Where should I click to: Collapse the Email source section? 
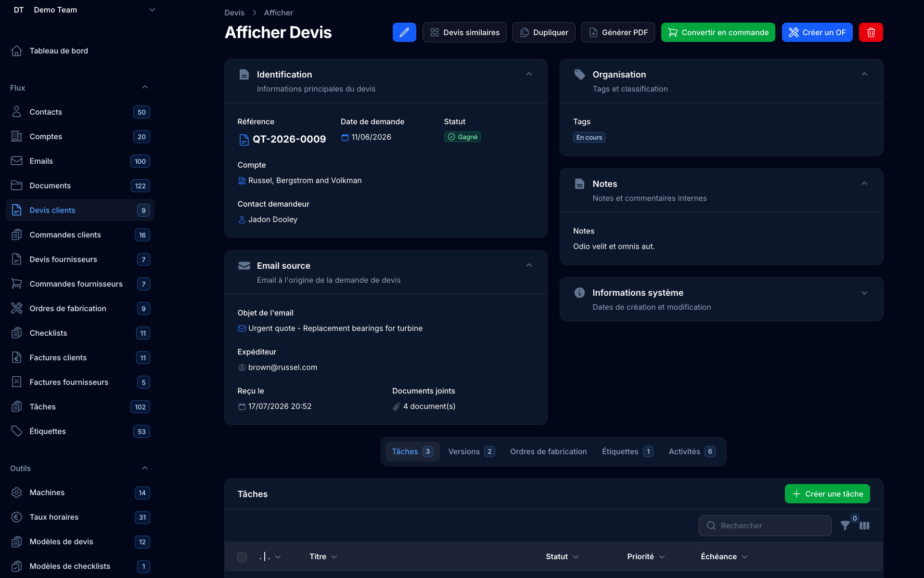(x=529, y=265)
